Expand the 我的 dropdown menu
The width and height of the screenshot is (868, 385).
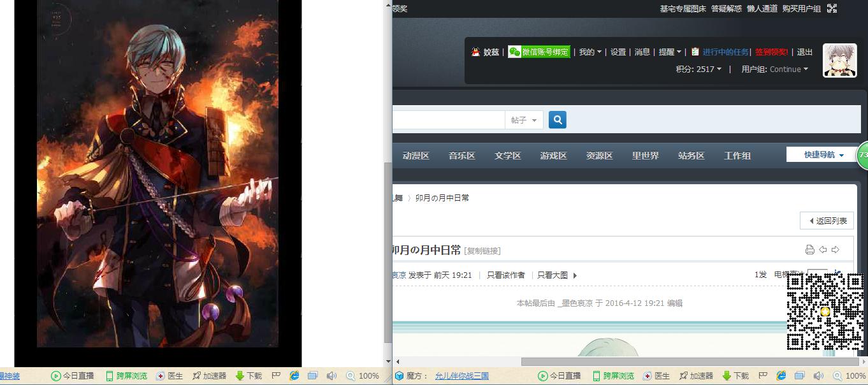point(590,52)
